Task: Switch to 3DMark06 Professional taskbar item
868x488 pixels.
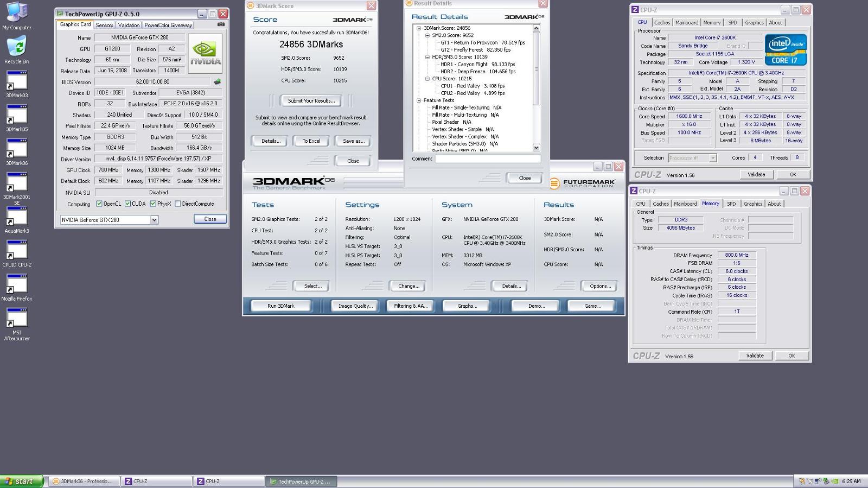Action: (x=84, y=481)
